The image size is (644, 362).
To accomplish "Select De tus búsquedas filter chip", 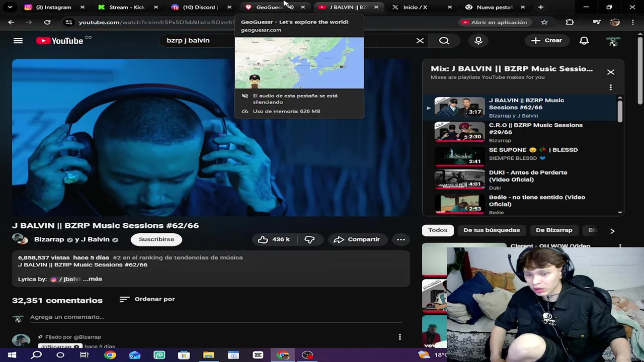I will (492, 230).
